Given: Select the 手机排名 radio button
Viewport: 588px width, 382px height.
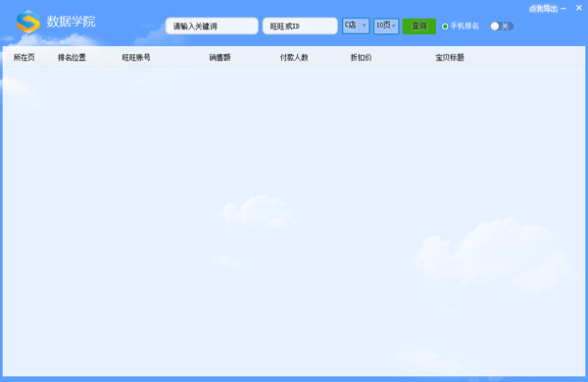Looking at the screenshot, I should 445,26.
